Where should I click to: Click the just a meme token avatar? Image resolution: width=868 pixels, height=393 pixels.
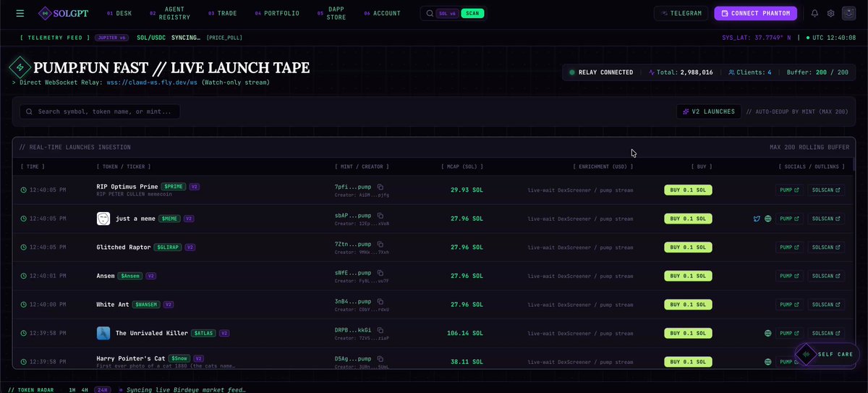103,219
